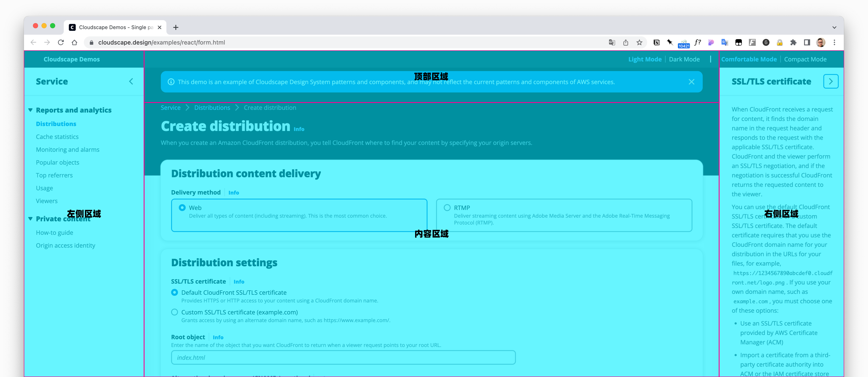Open Info next to Create distribution heading

(x=299, y=129)
